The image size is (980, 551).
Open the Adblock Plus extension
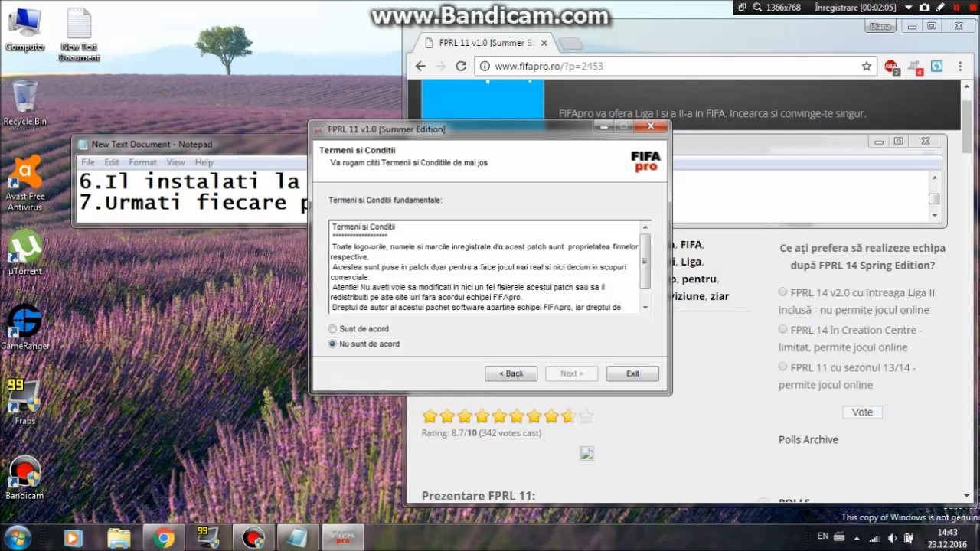click(890, 67)
